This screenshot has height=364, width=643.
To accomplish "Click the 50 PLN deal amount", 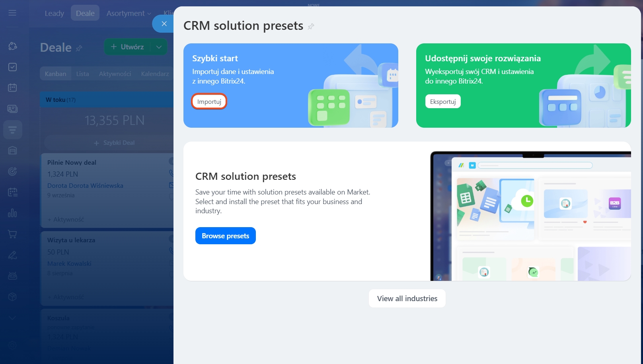I will 58,252.
